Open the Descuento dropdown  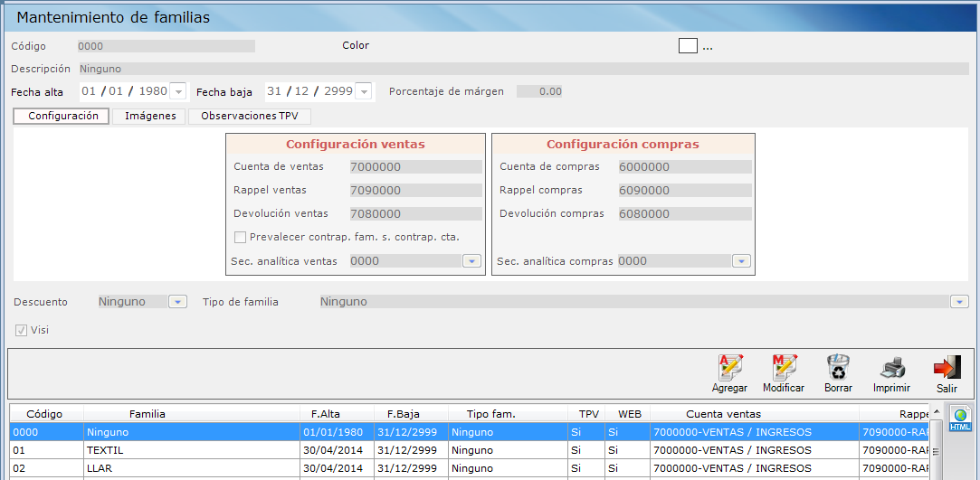click(177, 302)
